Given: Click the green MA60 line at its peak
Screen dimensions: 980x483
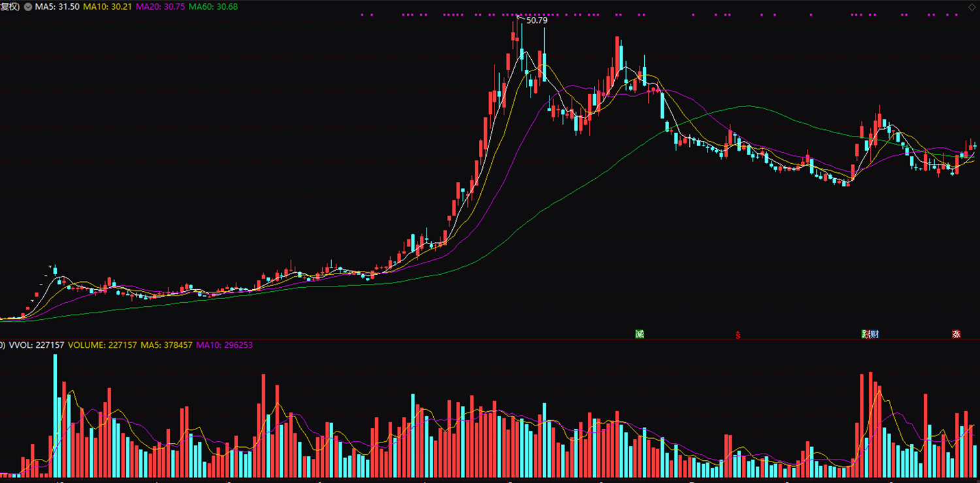Looking at the screenshot, I should click(745, 106).
